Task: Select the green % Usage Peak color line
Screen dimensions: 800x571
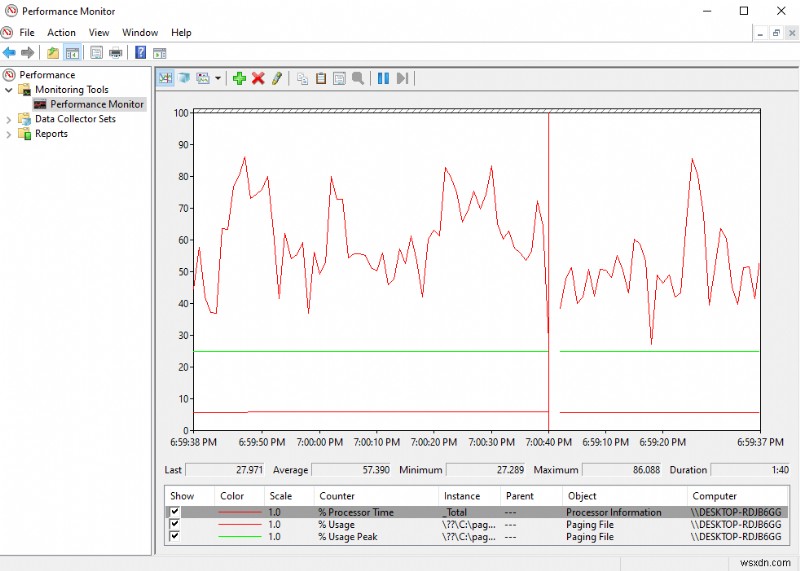Action: pyautogui.click(x=238, y=536)
